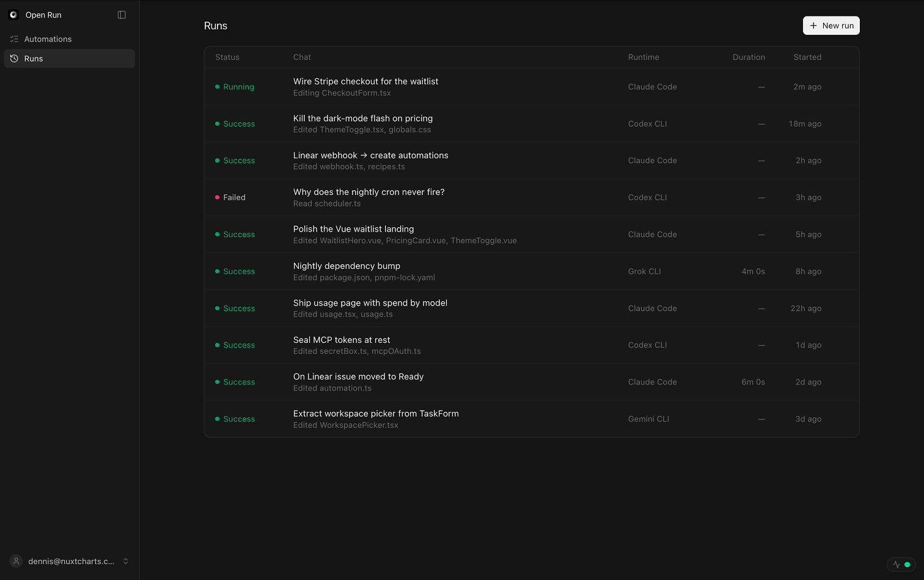The image size is (924, 580).
Task: Select Runs in the sidebar
Action: pos(70,59)
